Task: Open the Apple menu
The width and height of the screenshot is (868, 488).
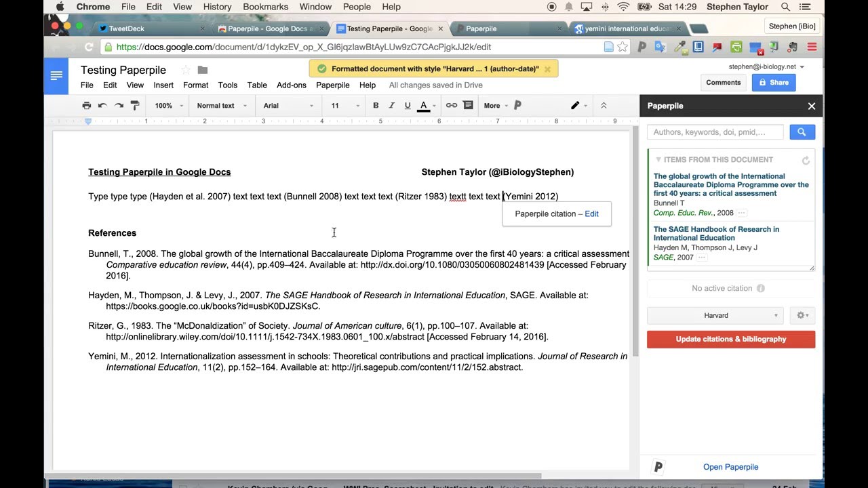Action: tap(60, 7)
